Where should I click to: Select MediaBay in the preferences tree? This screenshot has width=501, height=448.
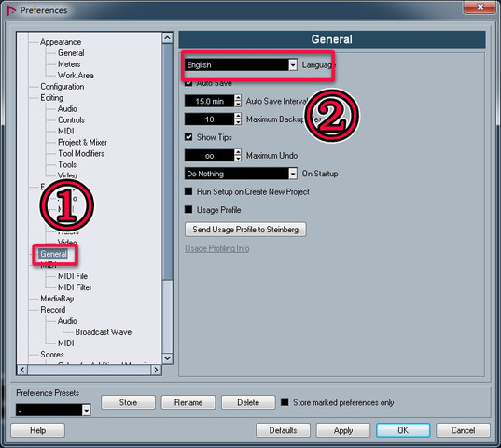[57, 299]
